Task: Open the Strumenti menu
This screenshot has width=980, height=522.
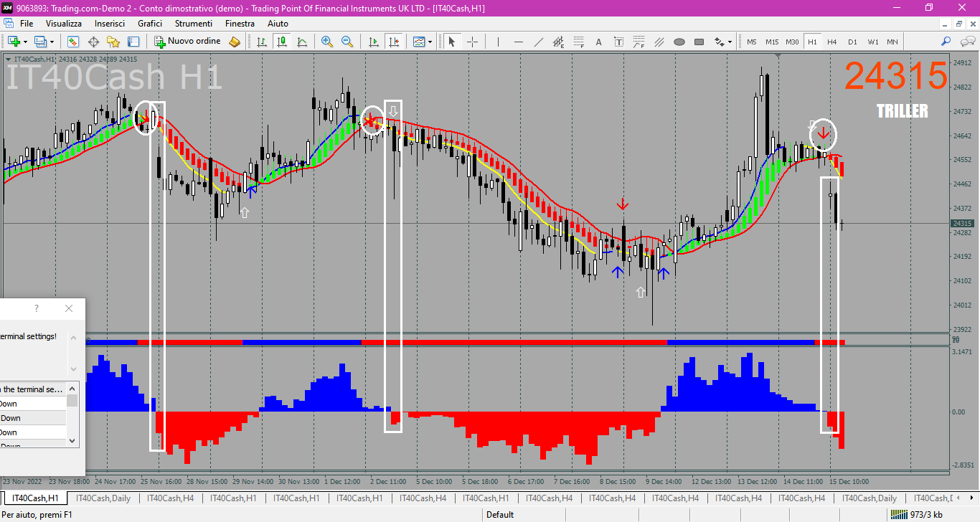Action: click(x=194, y=24)
